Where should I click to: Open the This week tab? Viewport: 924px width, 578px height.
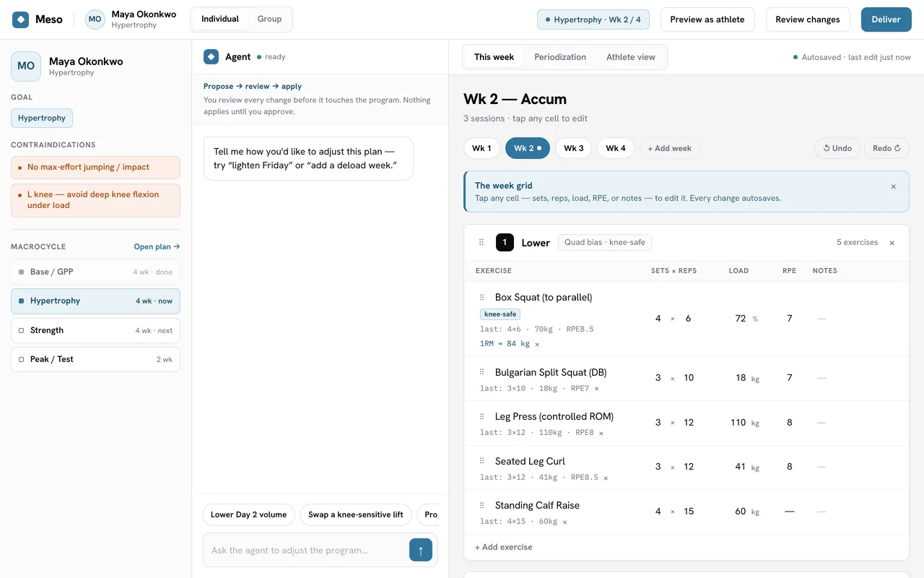pos(494,57)
